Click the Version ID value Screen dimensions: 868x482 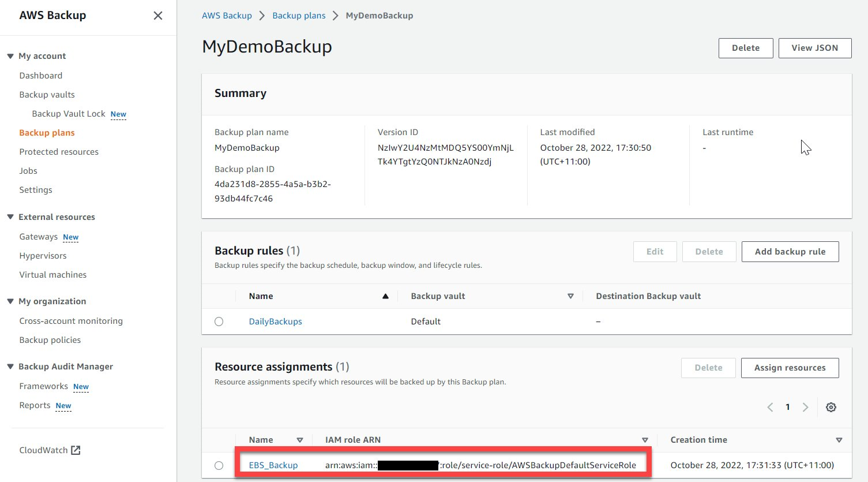pyautogui.click(x=446, y=155)
